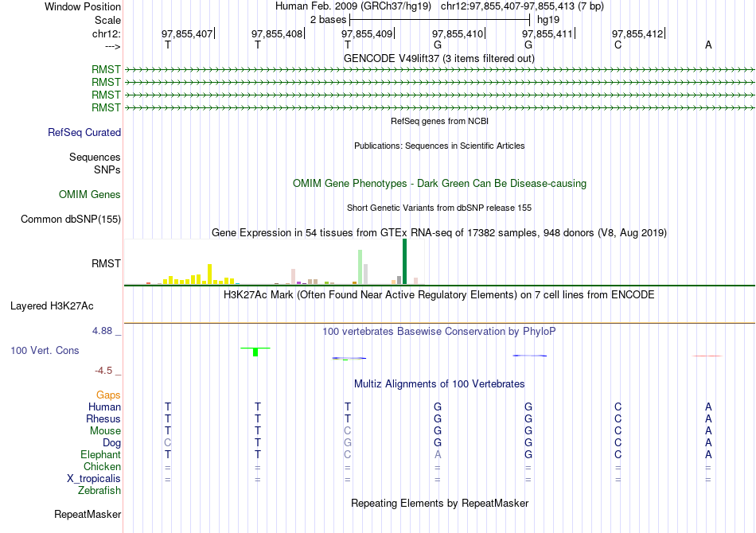Viewport: 756px width, 533px height.
Task: Click the hg19 scale bar label
Action: click(548, 20)
